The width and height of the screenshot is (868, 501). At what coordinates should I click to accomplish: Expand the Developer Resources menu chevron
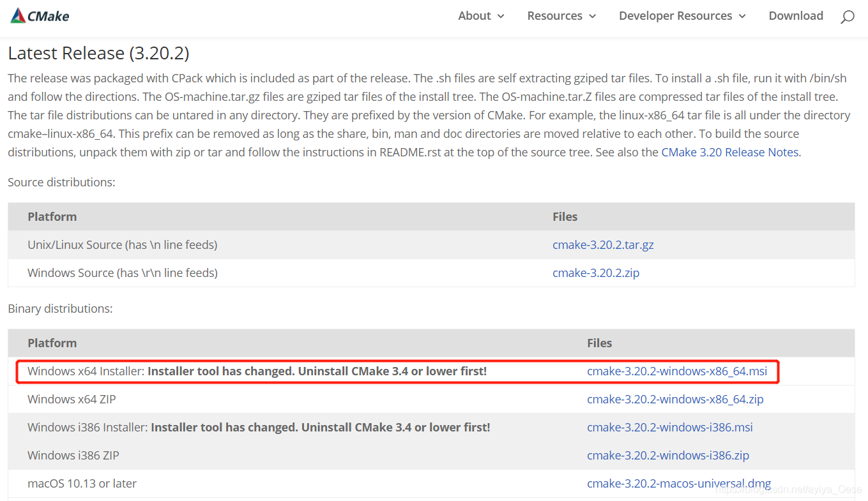pyautogui.click(x=742, y=17)
